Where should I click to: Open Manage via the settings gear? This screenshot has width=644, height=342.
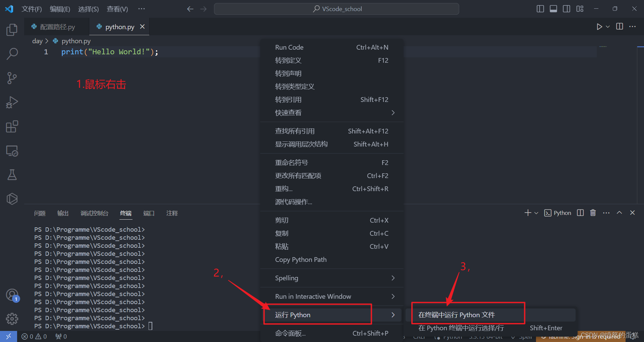click(x=12, y=319)
